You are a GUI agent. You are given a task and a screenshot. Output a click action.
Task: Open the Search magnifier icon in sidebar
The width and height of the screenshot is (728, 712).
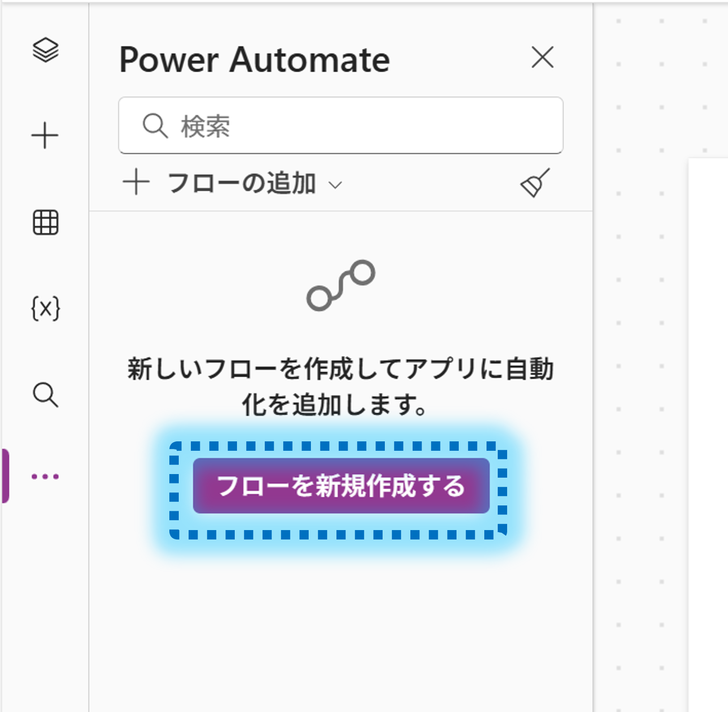[46, 395]
